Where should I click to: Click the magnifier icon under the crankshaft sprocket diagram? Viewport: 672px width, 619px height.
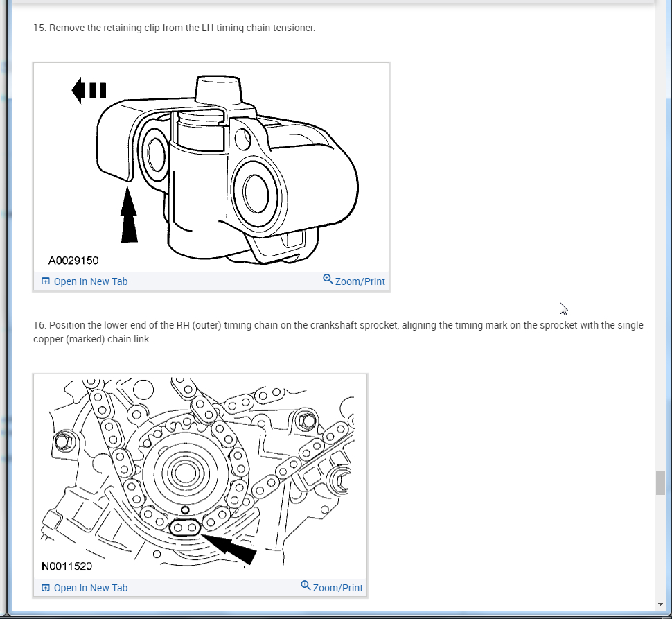306,585
